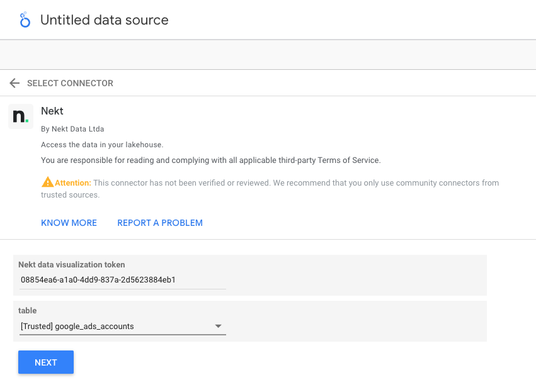Click the table selector's dropdown arrow
Viewport: 536px width, 392px height.
coord(219,326)
